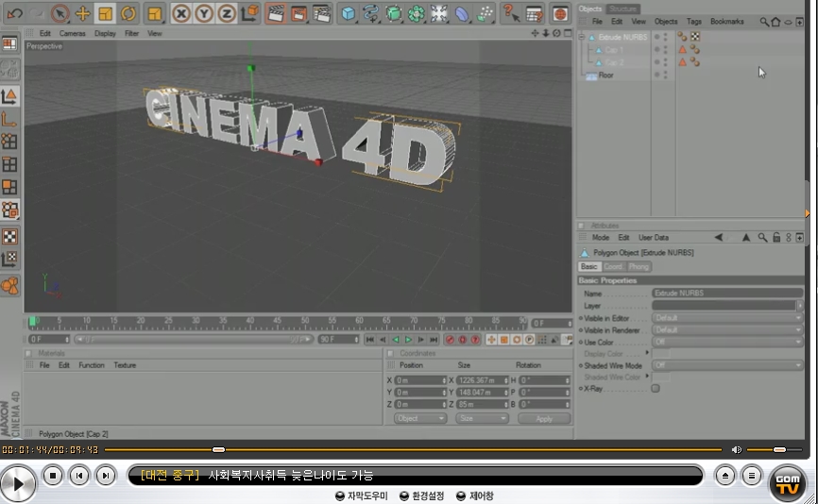Open Bookmarks menu in Objects panel

[x=726, y=22]
